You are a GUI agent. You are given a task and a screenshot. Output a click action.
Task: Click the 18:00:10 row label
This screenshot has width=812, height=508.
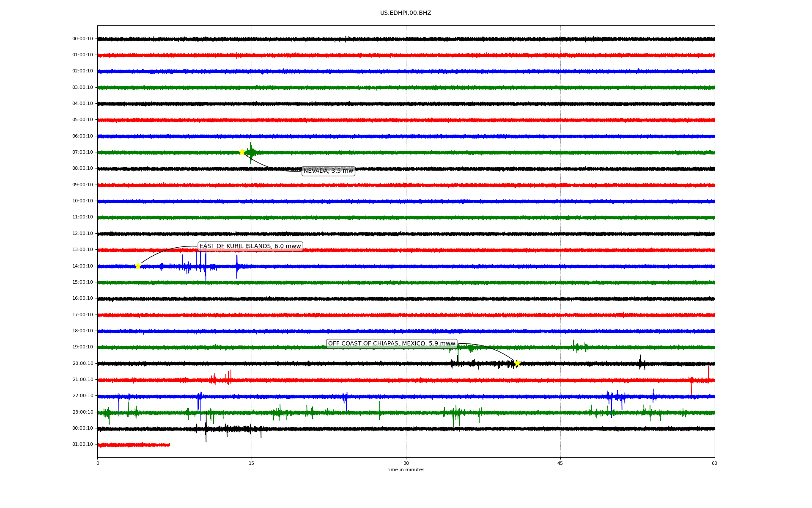click(x=82, y=331)
